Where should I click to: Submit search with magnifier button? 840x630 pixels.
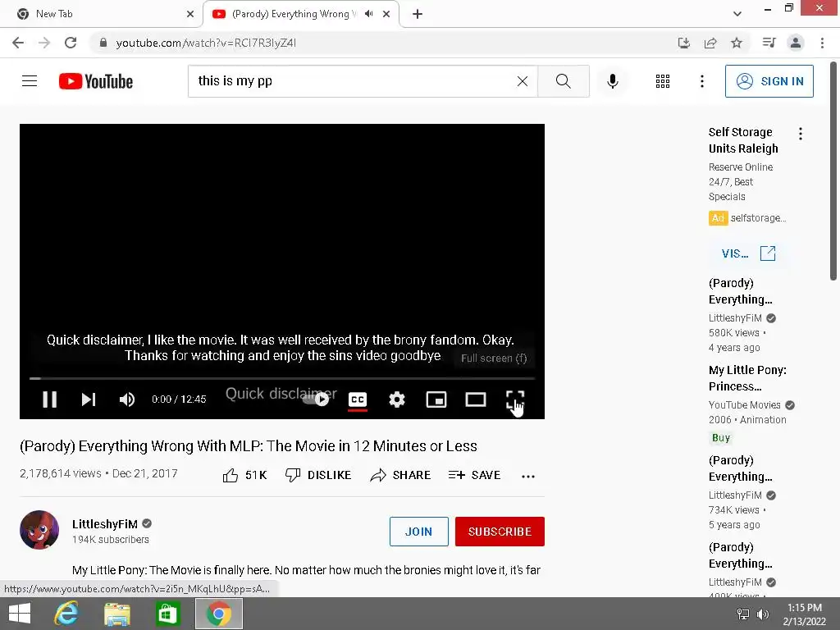pos(563,81)
